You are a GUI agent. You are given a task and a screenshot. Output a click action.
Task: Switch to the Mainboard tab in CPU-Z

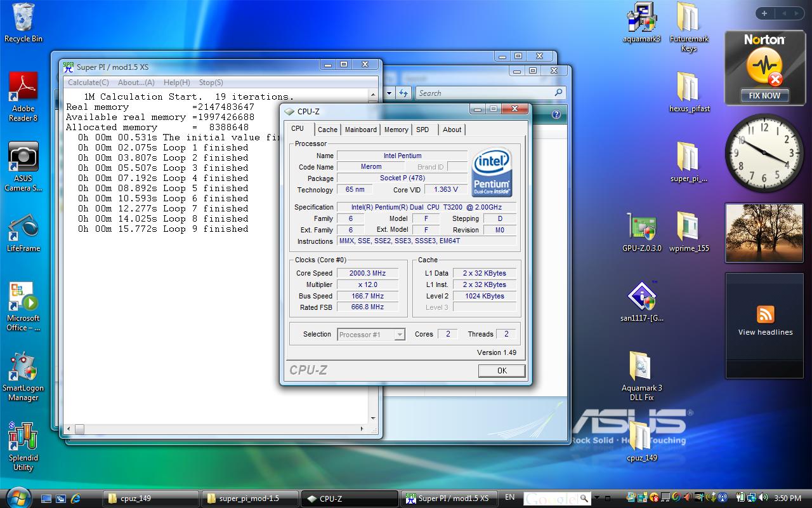[361, 130]
